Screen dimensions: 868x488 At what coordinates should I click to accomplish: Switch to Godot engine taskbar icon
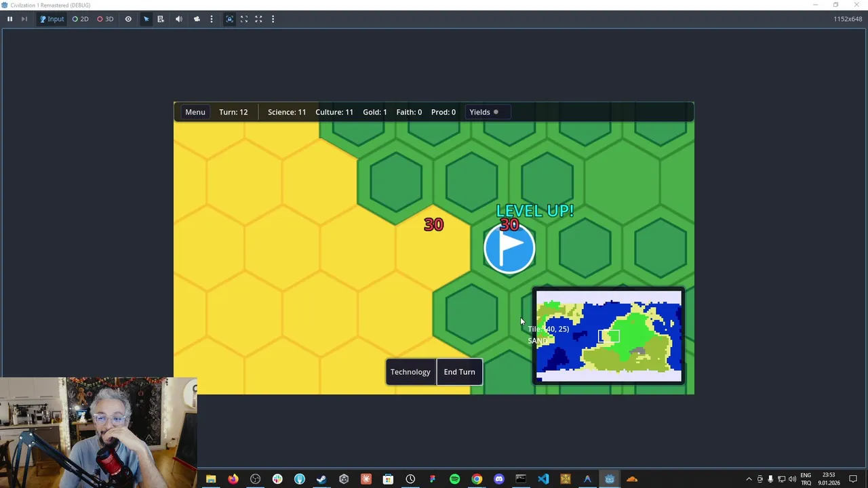click(x=610, y=479)
